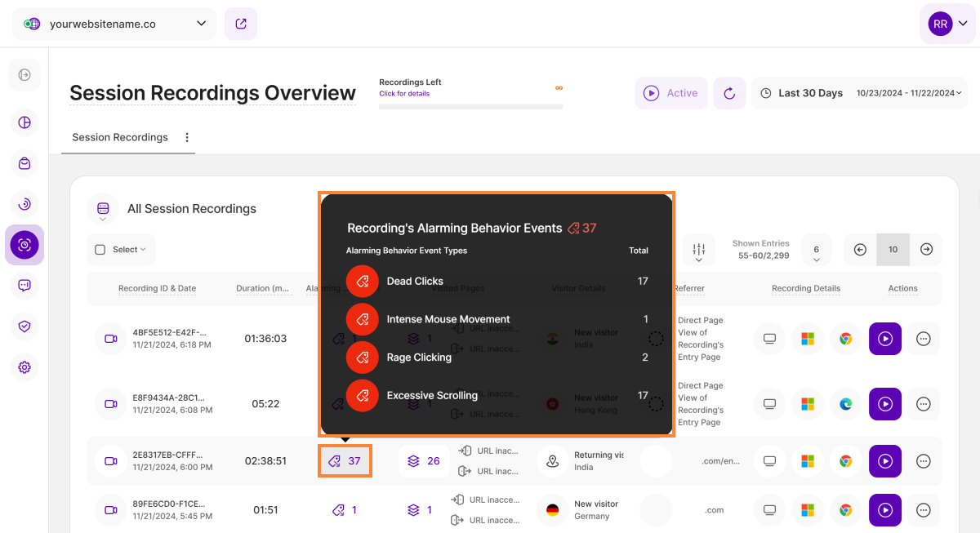980x533 pixels.
Task: Open the tab options kebab menu
Action: click(187, 137)
